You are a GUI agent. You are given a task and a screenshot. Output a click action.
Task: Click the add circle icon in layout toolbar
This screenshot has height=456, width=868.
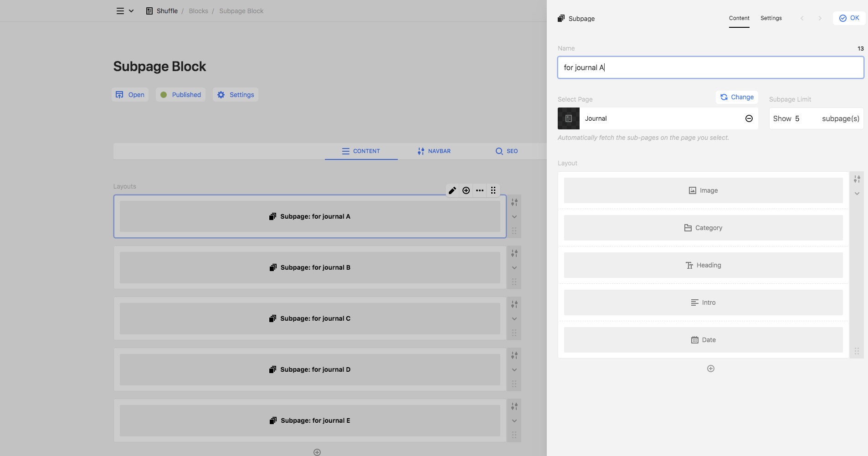(x=466, y=190)
